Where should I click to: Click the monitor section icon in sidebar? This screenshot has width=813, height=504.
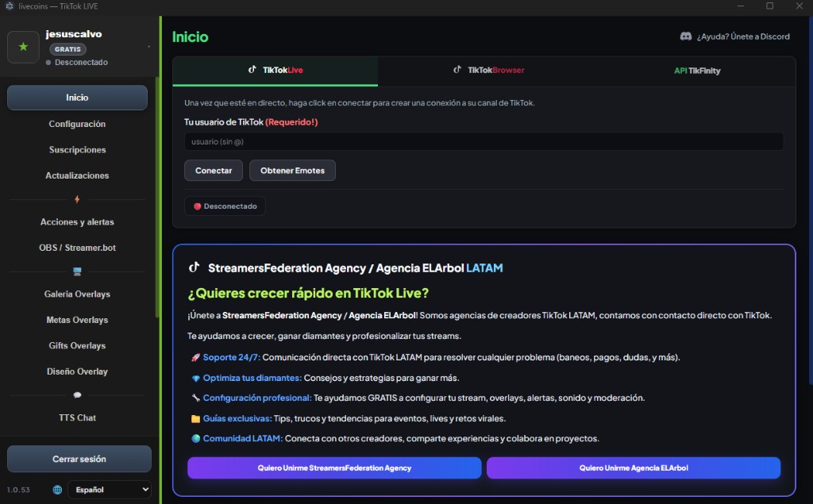click(x=77, y=271)
